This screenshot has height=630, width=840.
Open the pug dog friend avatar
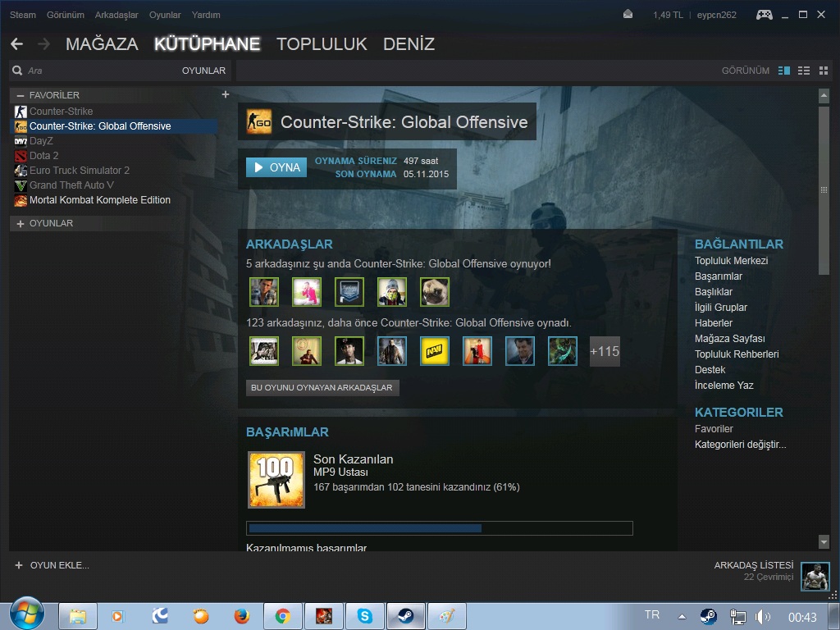[435, 292]
